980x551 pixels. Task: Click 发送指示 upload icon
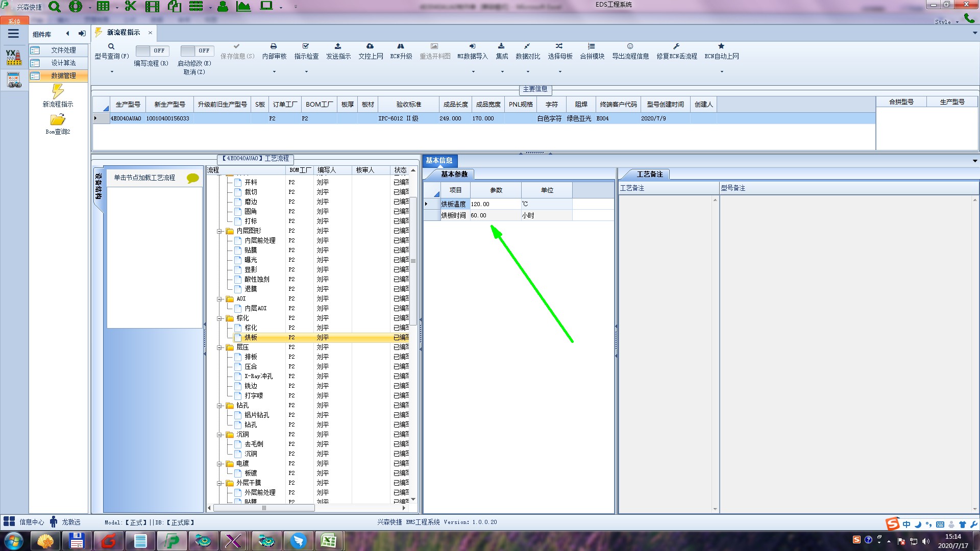pyautogui.click(x=338, y=46)
